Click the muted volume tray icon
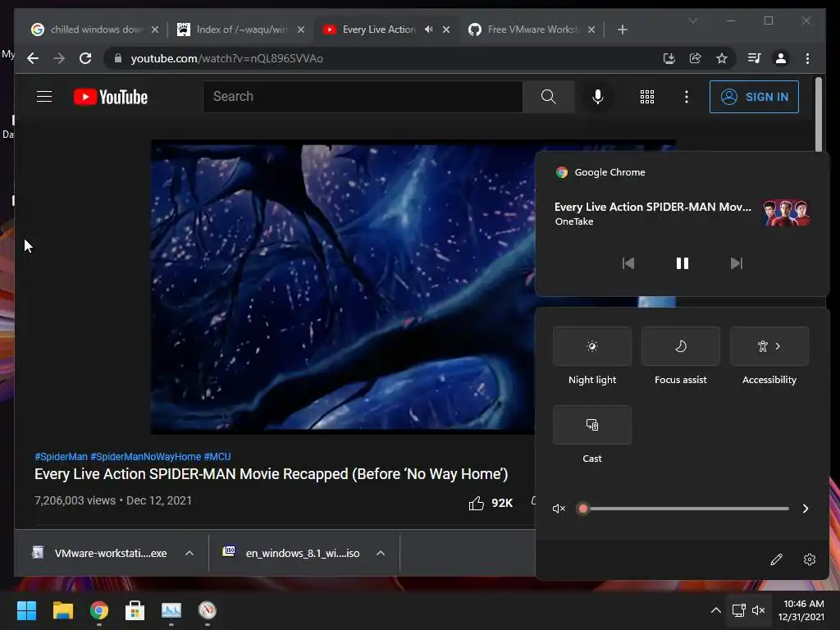840x630 pixels. 758,610
